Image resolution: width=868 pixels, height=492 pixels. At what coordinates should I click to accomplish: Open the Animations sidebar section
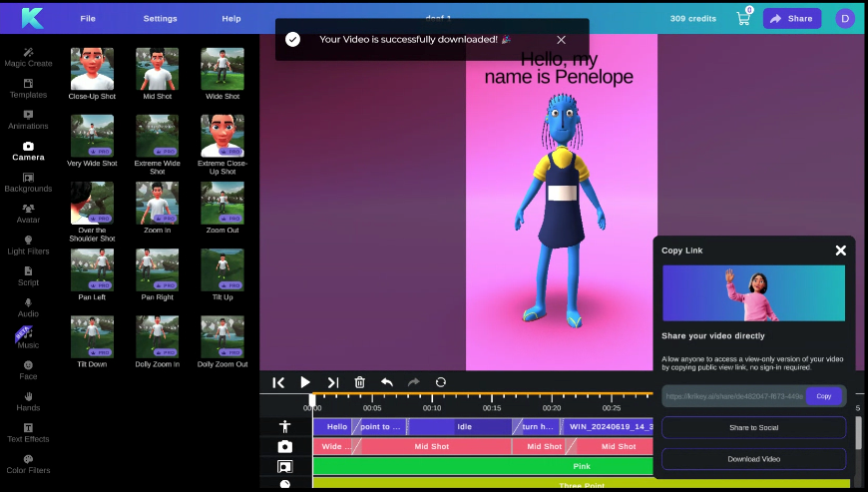[x=28, y=120]
